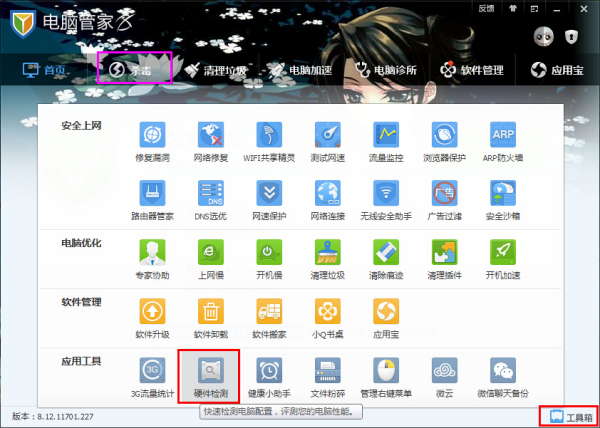Launch 硬件检测 hardware detection
Screen dimensions: 600x428
pos(209,376)
